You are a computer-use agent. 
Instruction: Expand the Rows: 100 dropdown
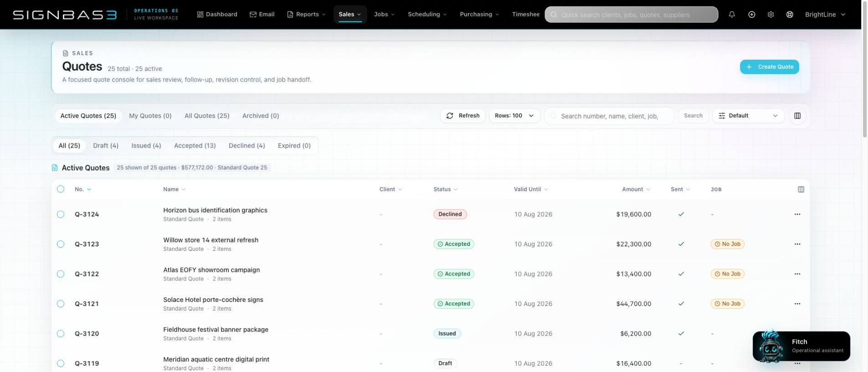(x=514, y=116)
